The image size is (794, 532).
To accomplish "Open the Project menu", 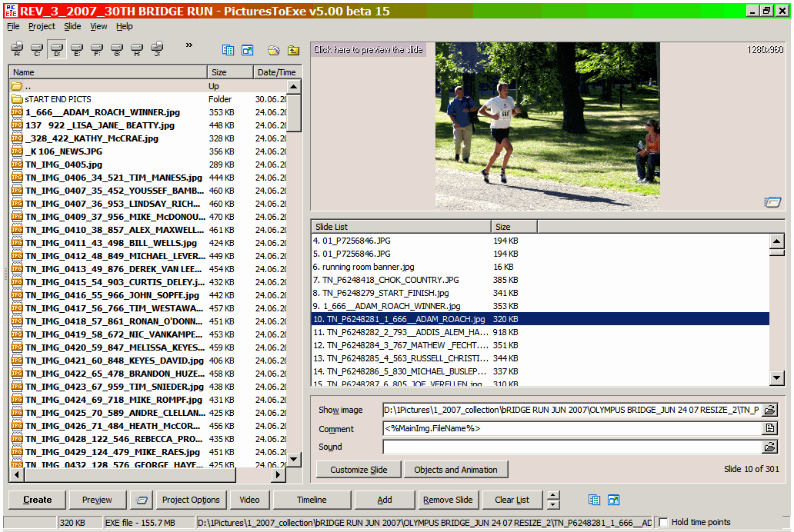I will pos(42,26).
